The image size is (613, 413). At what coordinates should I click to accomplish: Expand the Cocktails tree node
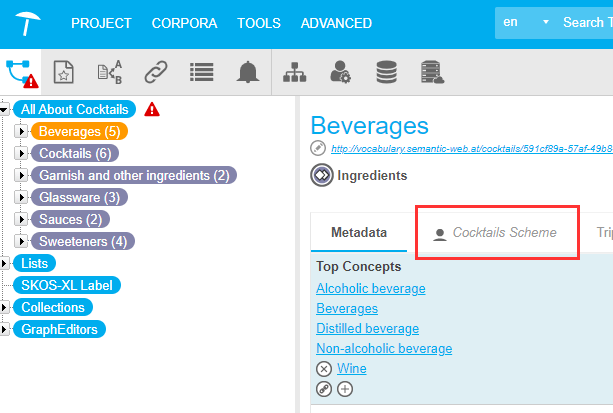(x=22, y=153)
